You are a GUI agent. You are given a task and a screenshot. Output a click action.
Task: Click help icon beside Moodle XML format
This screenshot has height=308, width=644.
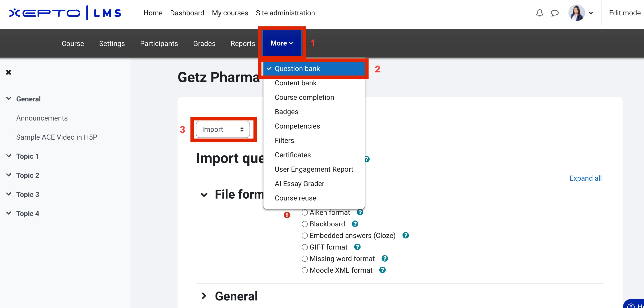pos(382,270)
